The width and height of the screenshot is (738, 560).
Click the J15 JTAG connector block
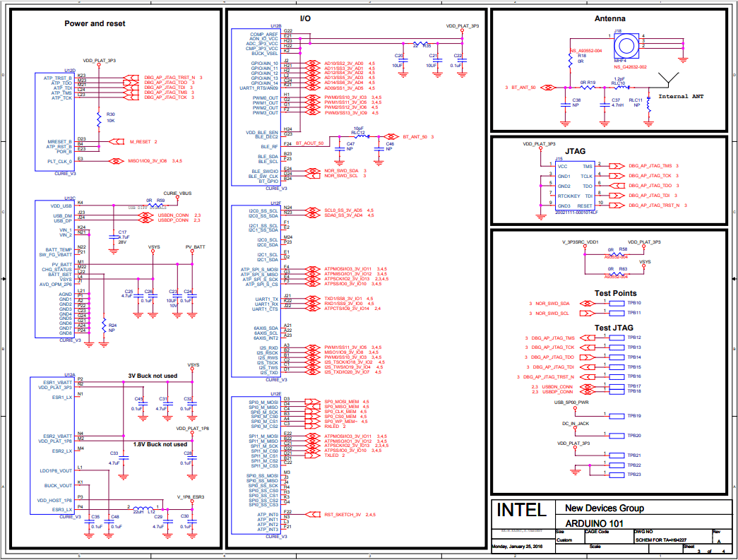[x=573, y=186]
